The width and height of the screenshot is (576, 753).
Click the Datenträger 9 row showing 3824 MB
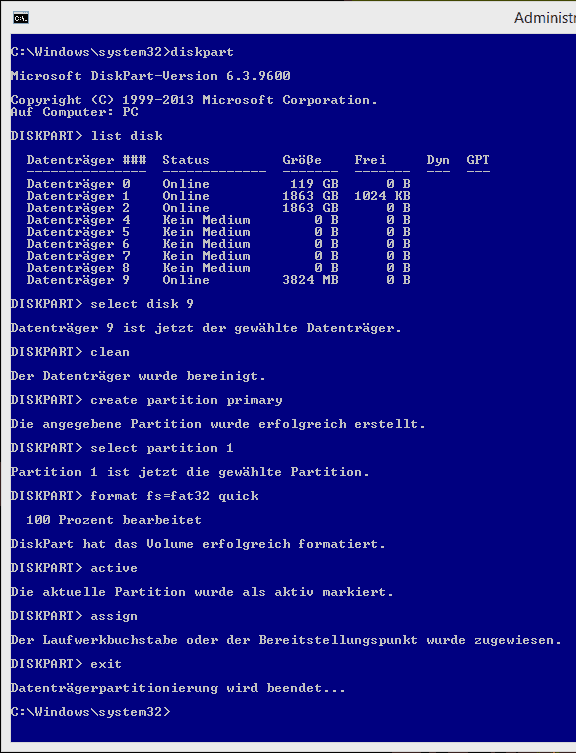[219, 280]
